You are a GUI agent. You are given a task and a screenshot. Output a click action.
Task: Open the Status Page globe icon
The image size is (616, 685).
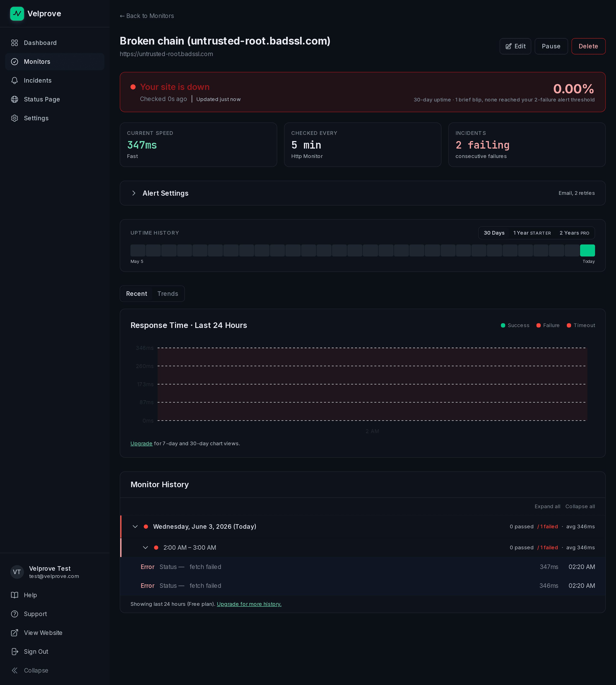coord(15,99)
